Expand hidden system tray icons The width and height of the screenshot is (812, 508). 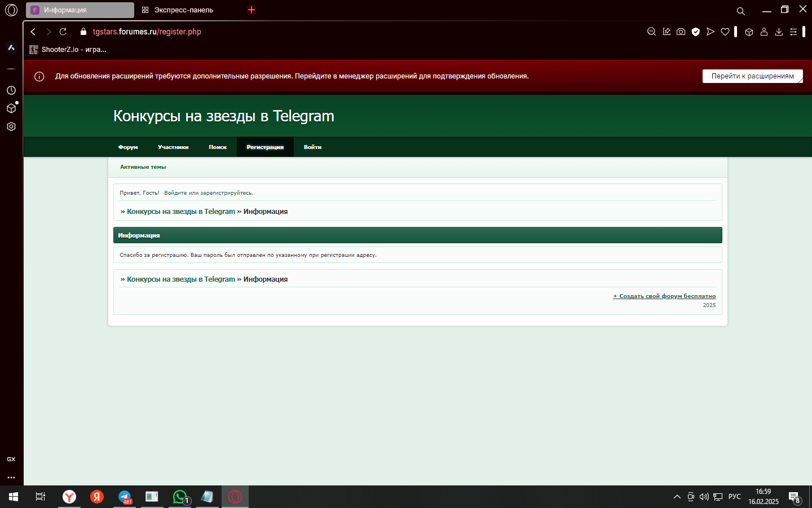tap(677, 497)
